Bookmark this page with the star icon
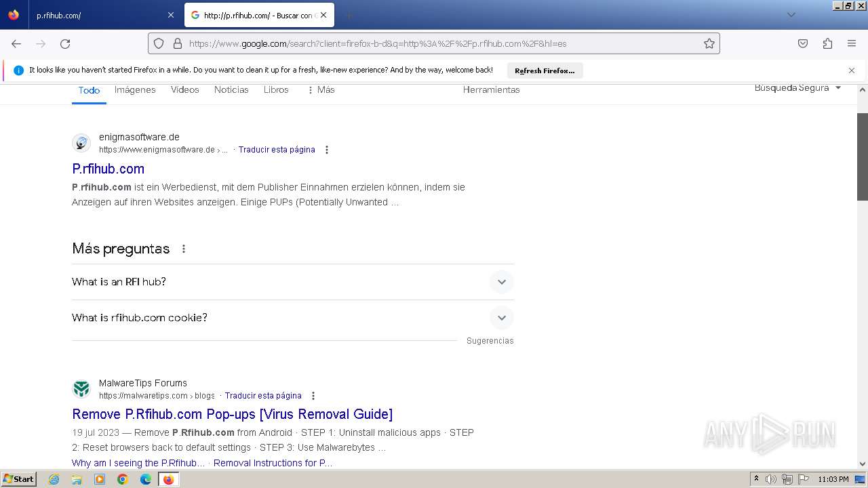The height and width of the screenshot is (488, 868). [x=709, y=43]
